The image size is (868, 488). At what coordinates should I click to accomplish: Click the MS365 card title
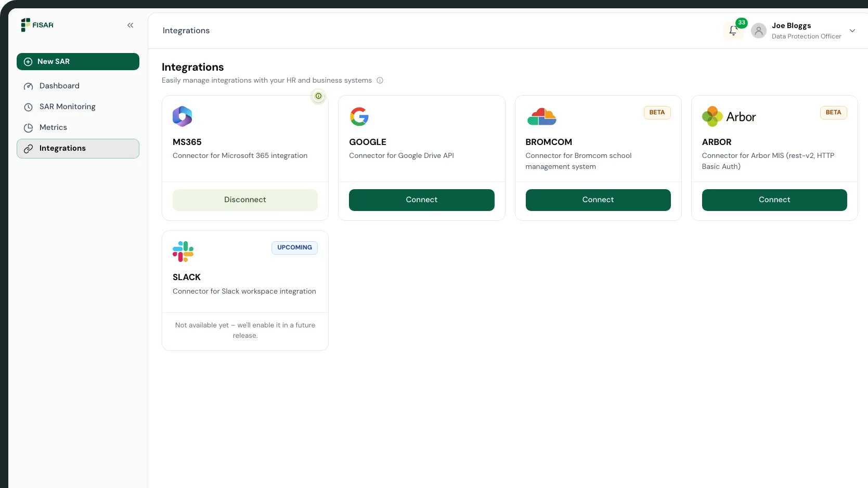[187, 142]
